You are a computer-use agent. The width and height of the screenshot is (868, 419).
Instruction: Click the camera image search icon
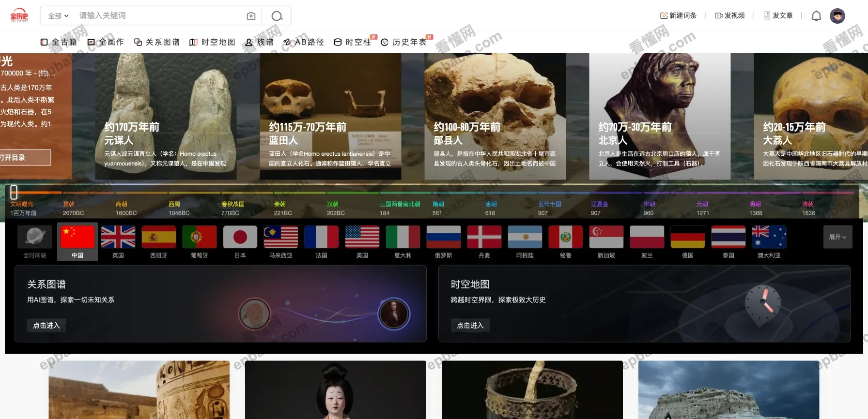tap(251, 16)
